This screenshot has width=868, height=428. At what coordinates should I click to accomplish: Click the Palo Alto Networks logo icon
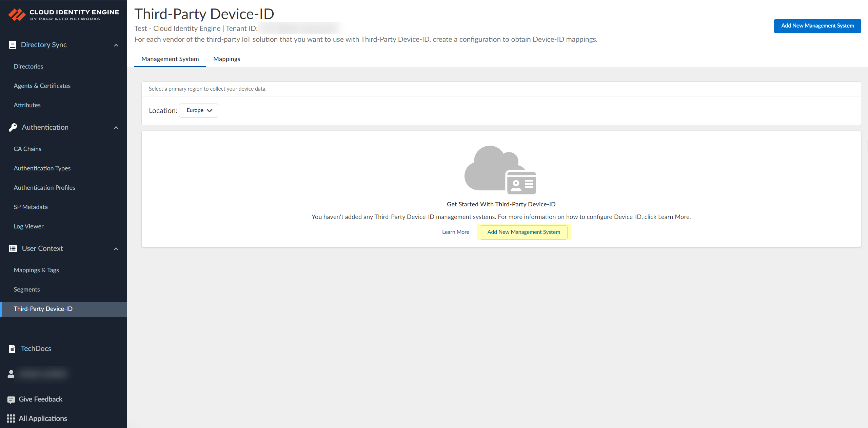click(17, 15)
